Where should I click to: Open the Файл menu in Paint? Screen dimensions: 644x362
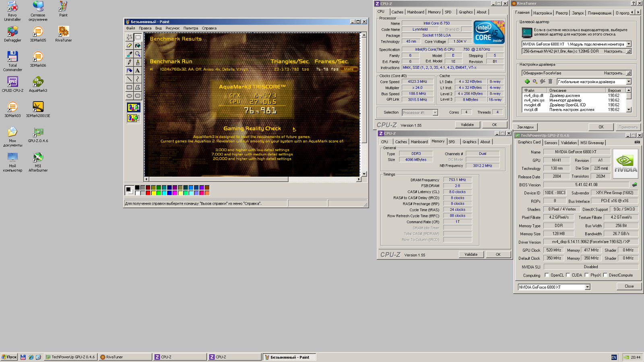(x=130, y=28)
